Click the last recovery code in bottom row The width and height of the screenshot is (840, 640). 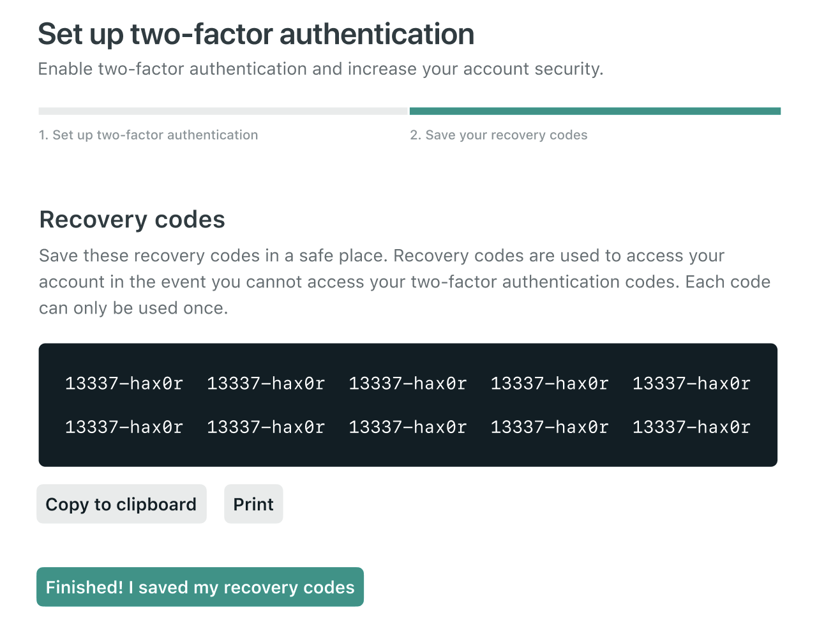click(x=691, y=427)
